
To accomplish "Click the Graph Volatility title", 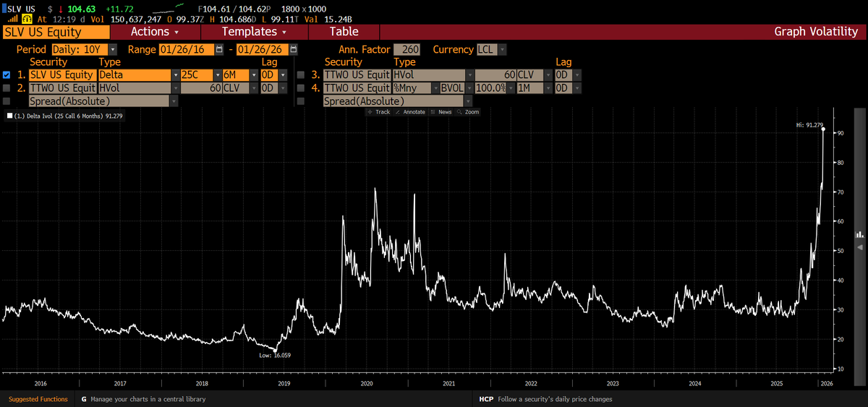I will pos(816,32).
